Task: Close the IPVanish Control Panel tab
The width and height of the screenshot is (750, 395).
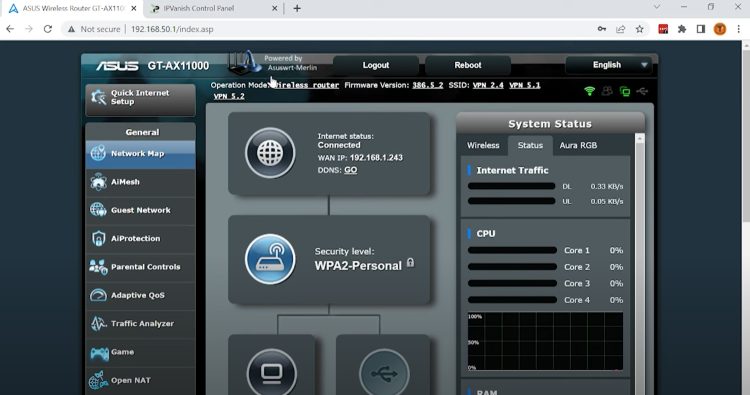Action: (275, 9)
